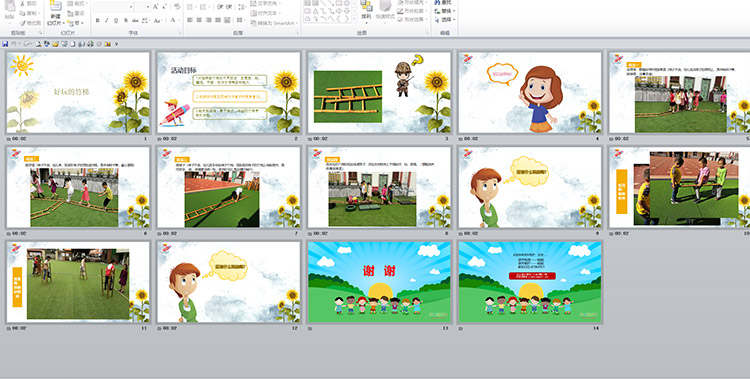Toggle Underline formatting
The height and width of the screenshot is (379, 750).
pos(116,20)
